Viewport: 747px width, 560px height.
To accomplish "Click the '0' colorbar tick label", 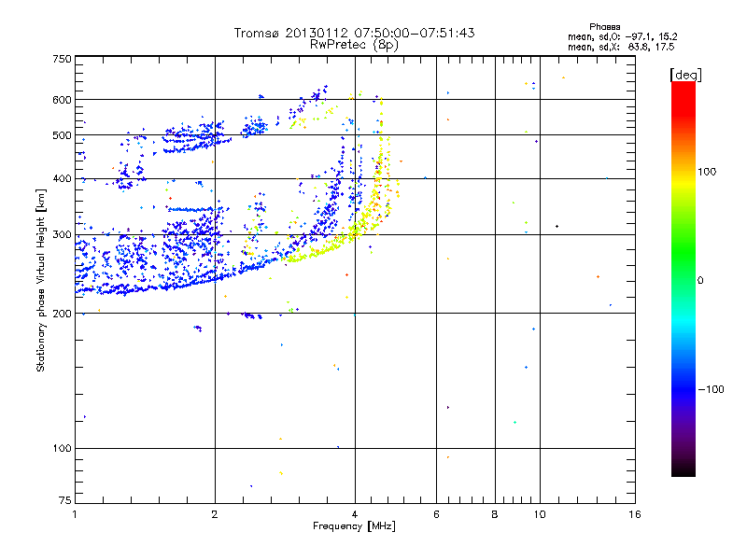I will coord(699,281).
